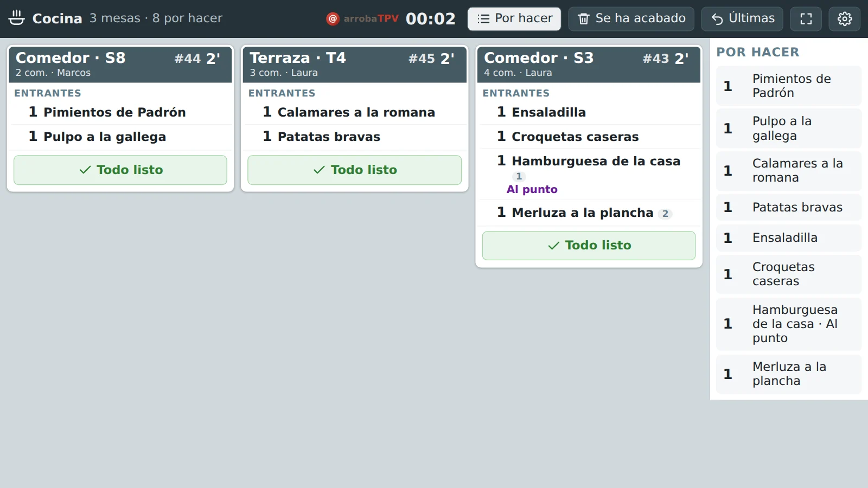Click the Terraza · T4 ticket header

click(355, 64)
